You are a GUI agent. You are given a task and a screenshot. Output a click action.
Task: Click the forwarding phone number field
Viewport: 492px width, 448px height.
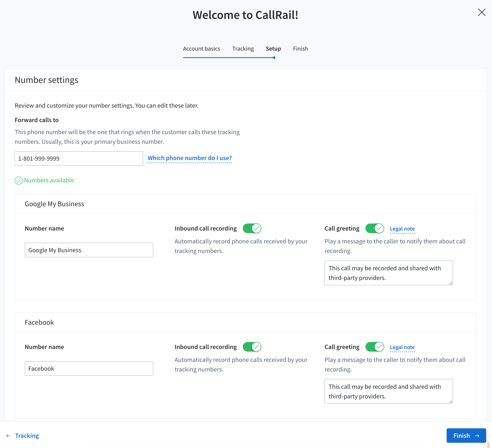79,158
